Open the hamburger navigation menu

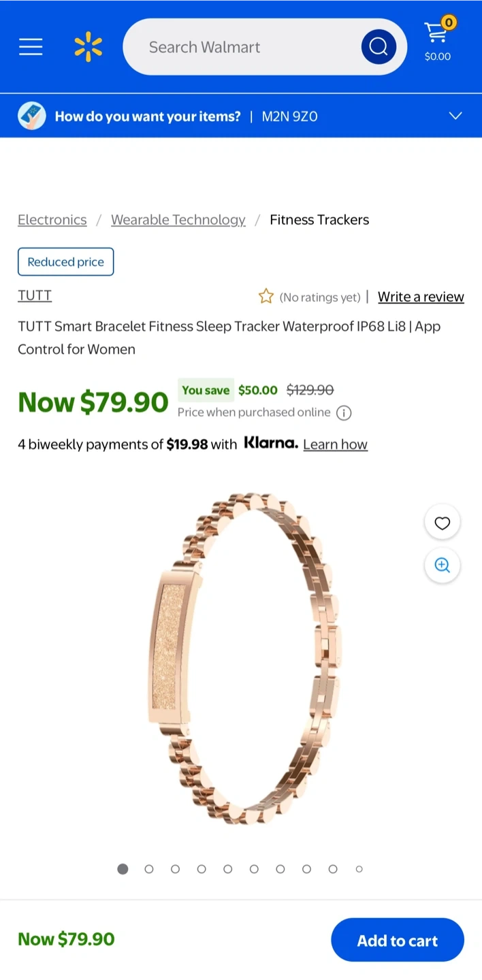click(x=31, y=47)
